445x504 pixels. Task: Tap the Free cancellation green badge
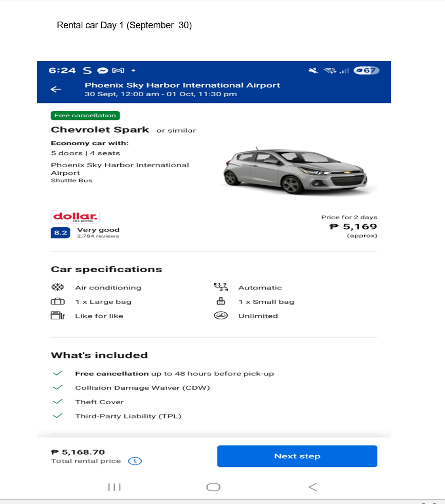click(x=85, y=116)
